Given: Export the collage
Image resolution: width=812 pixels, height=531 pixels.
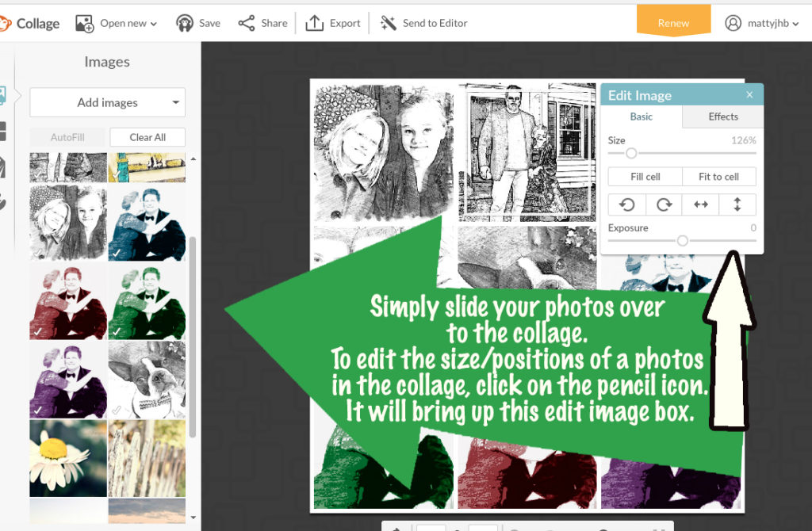Looking at the screenshot, I should click(x=333, y=23).
